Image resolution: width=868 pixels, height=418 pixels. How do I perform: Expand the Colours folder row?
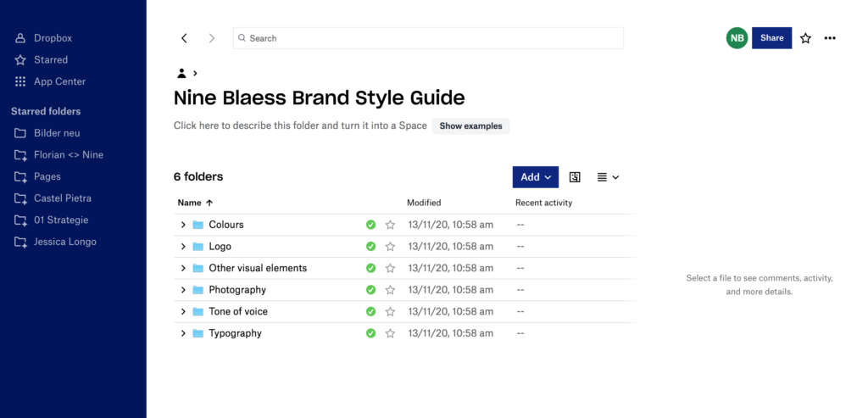(183, 225)
